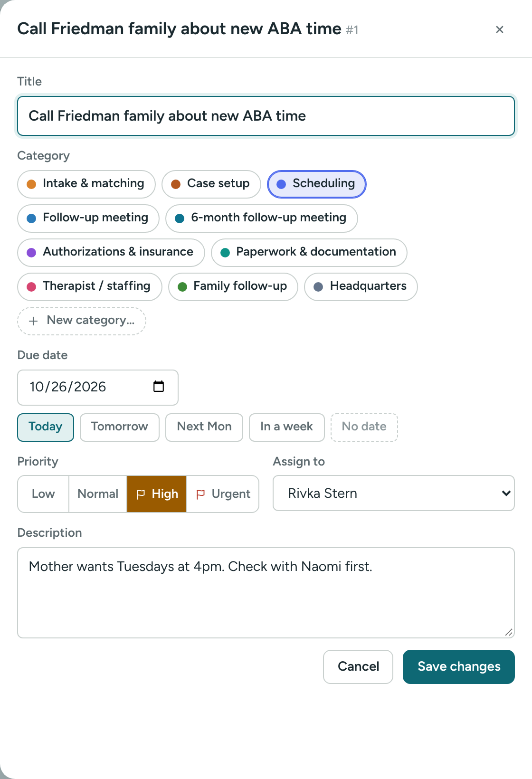The image size is (532, 779).
Task: Select Therapist / staffing category
Action: tap(90, 286)
